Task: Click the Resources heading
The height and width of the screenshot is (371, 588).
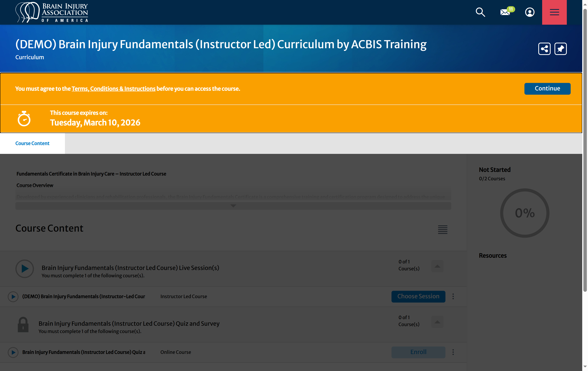Action: [x=492, y=255]
